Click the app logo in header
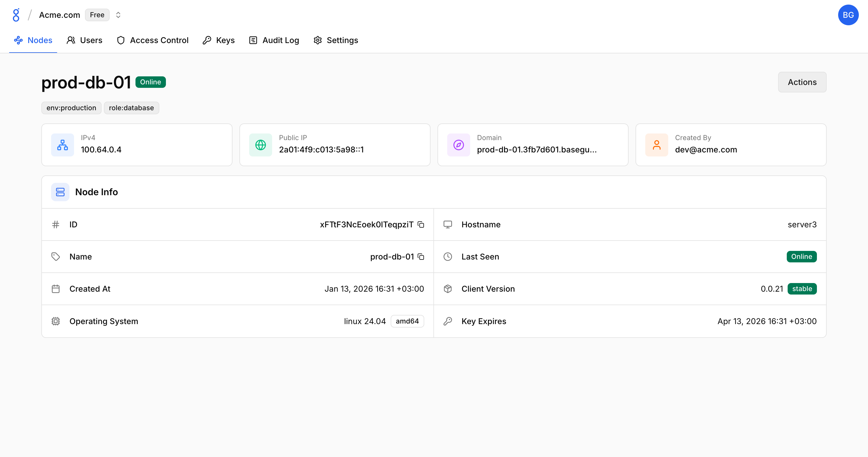Screen dimensions: 868x457 pos(16,15)
